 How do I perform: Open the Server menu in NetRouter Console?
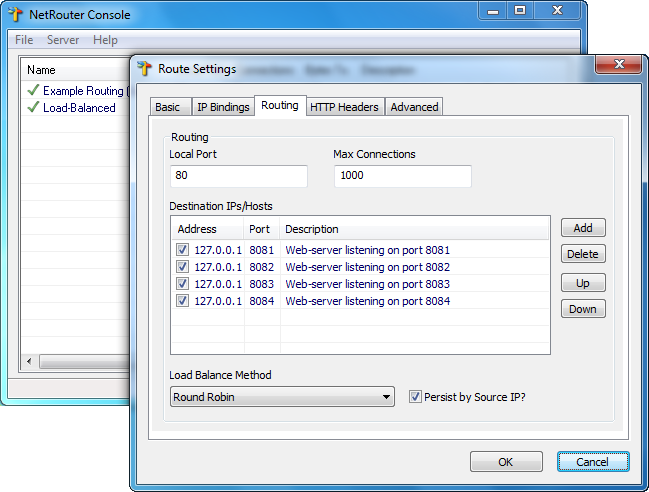[x=62, y=40]
